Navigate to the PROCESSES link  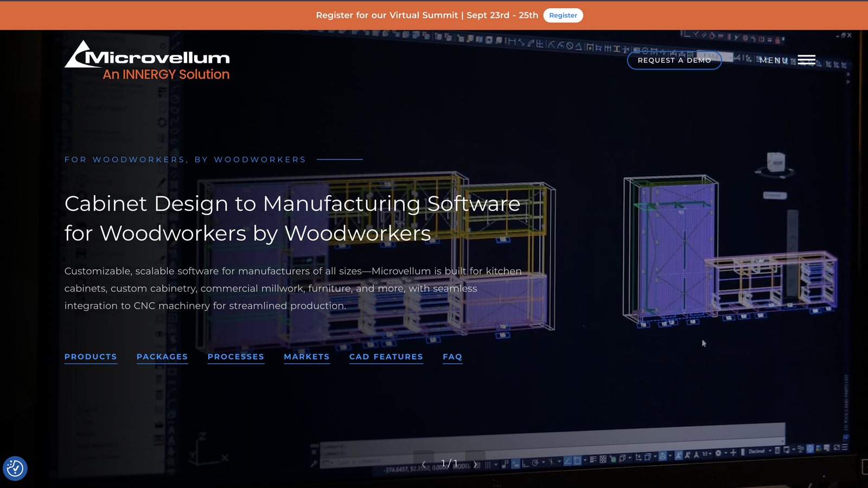[x=236, y=357]
